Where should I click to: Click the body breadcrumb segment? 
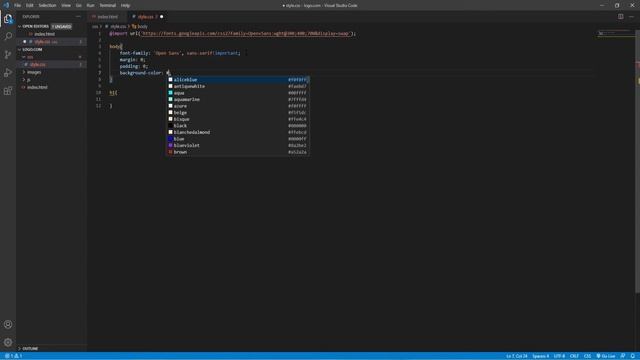point(142,27)
